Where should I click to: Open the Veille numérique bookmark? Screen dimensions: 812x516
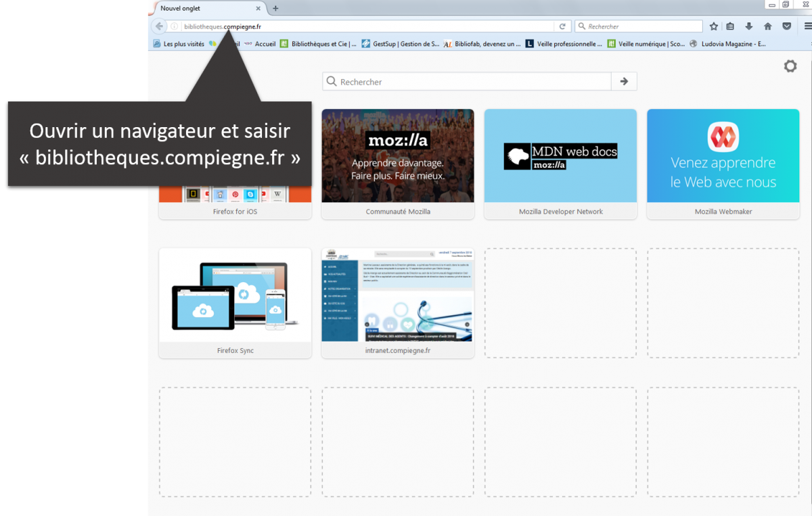pyautogui.click(x=646, y=44)
